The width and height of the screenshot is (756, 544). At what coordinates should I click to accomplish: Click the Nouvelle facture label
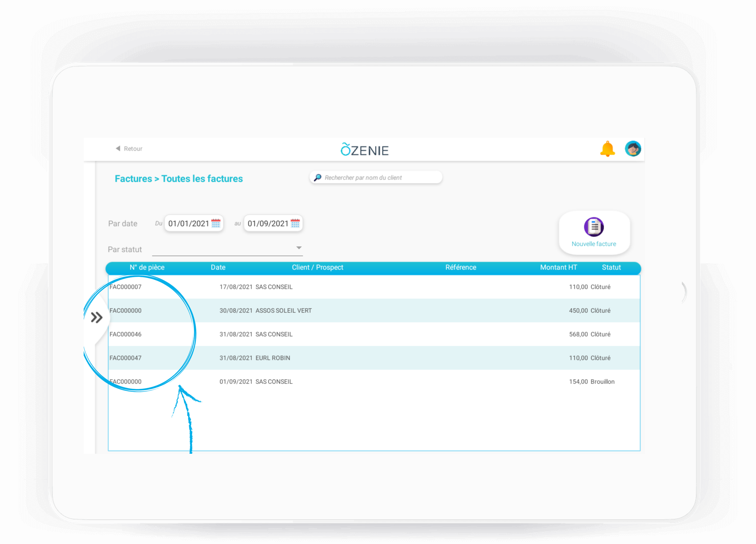pyautogui.click(x=594, y=244)
